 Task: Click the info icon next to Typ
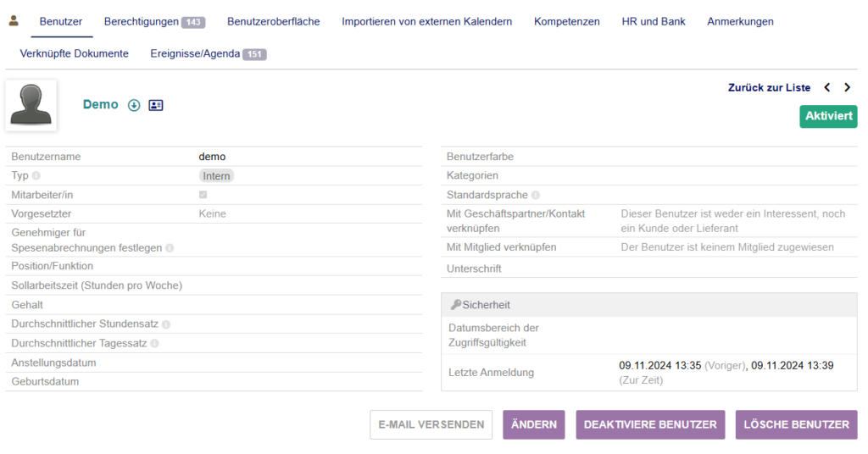click(x=36, y=176)
